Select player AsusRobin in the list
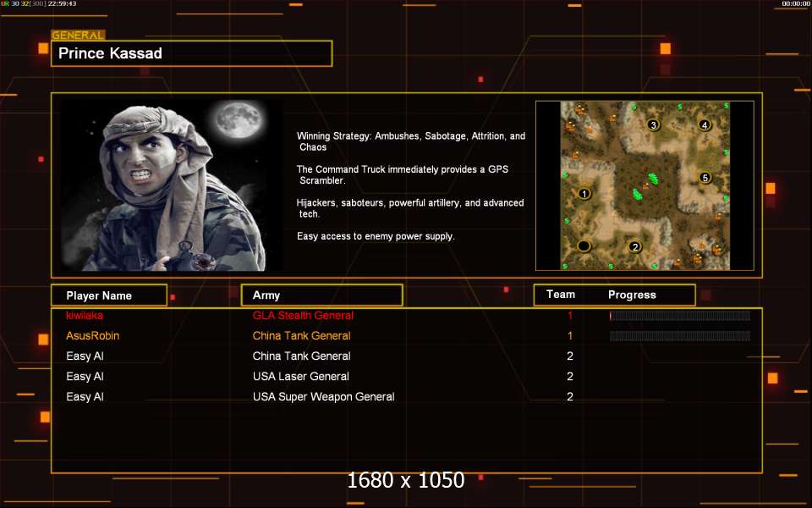The height and width of the screenshot is (508, 812). tap(93, 335)
